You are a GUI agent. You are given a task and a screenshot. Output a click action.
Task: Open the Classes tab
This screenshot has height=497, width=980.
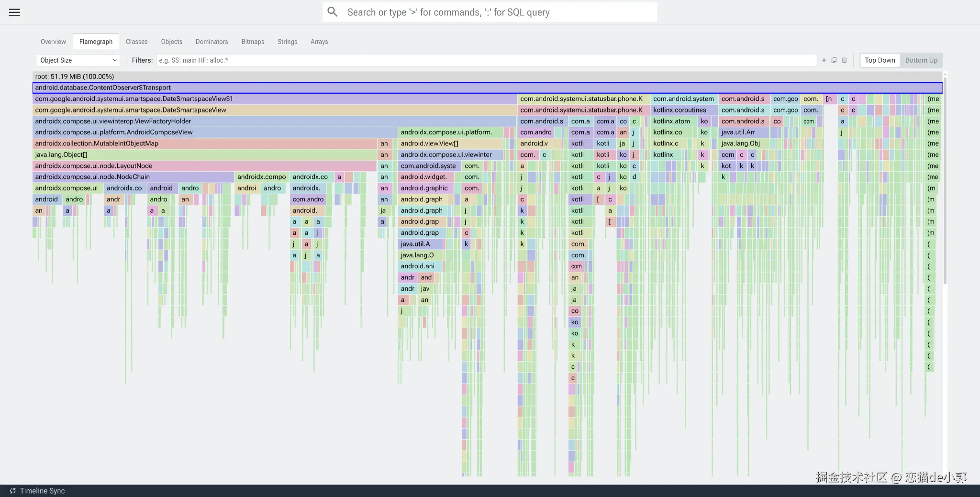click(x=137, y=42)
